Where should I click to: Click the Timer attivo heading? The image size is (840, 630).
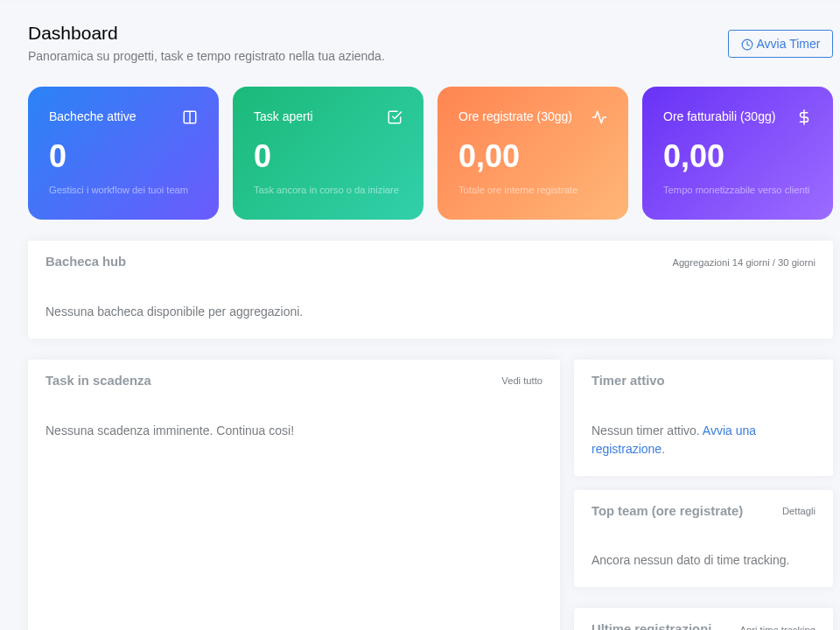click(628, 381)
